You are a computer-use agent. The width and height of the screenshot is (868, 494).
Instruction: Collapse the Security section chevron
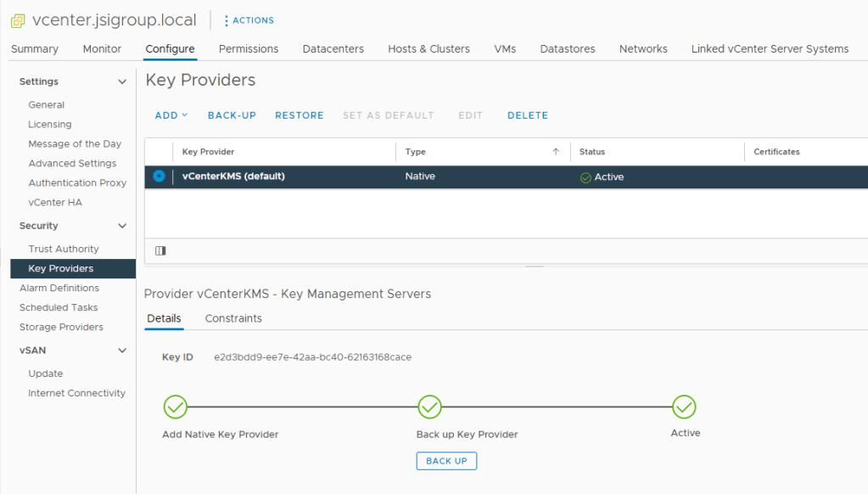[x=122, y=227]
